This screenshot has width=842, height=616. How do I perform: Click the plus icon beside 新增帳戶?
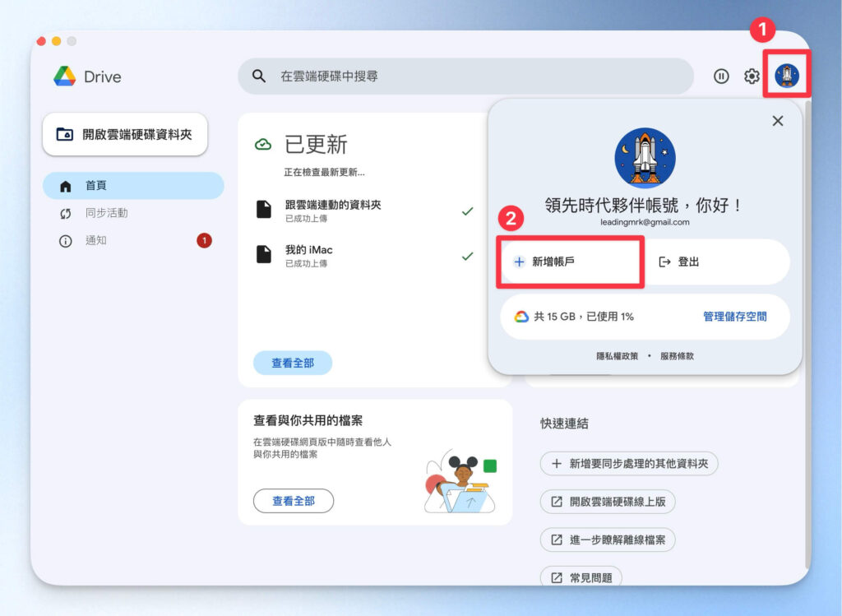(x=520, y=262)
